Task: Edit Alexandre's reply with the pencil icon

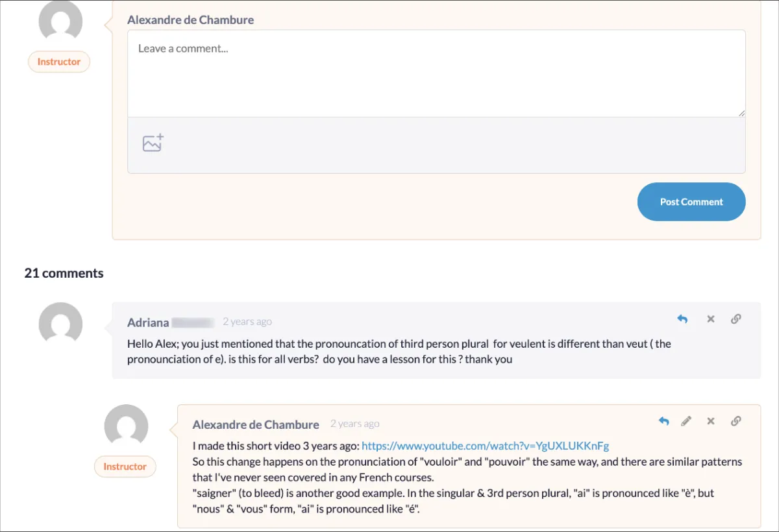Action: click(x=686, y=421)
